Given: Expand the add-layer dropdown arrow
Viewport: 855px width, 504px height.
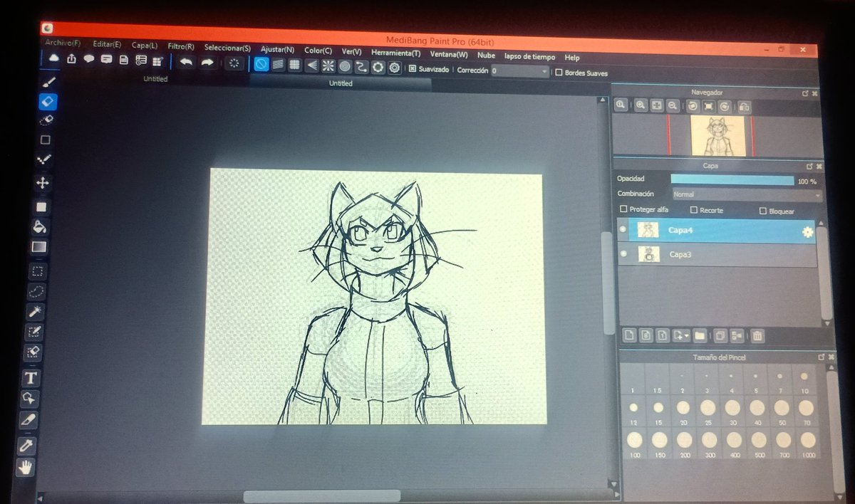Looking at the screenshot, I should click(x=687, y=336).
